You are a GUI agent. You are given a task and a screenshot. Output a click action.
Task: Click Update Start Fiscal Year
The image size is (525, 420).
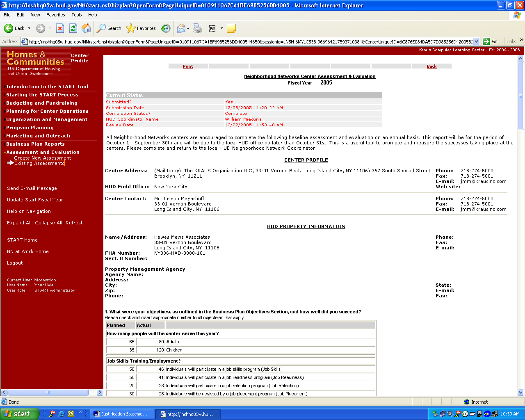[35, 200]
